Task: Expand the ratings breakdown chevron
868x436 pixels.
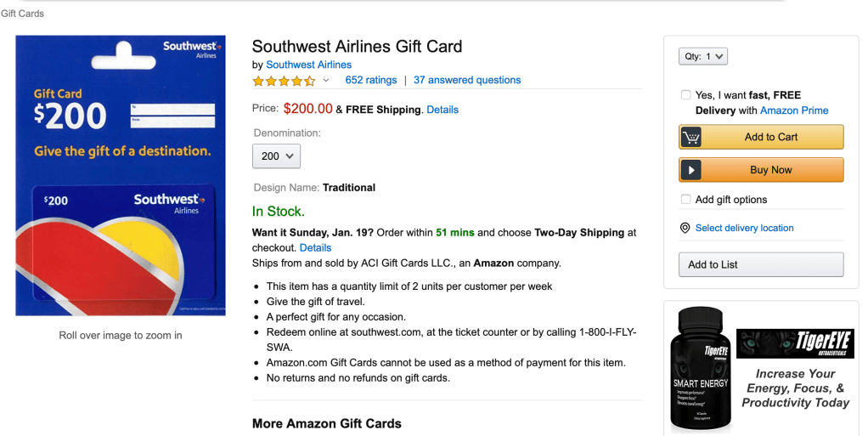Action: 326,81
